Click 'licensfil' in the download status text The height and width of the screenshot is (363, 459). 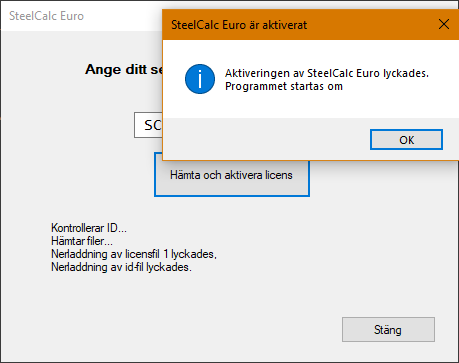[142, 254]
